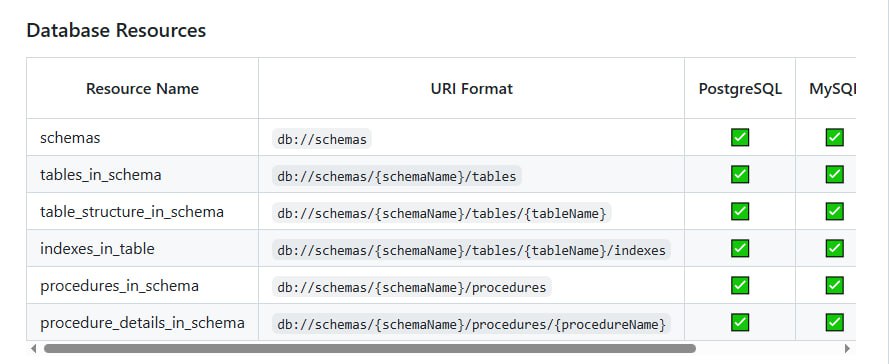Click the indexes URI format code
This screenshot has width=889, height=364.
[471, 250]
